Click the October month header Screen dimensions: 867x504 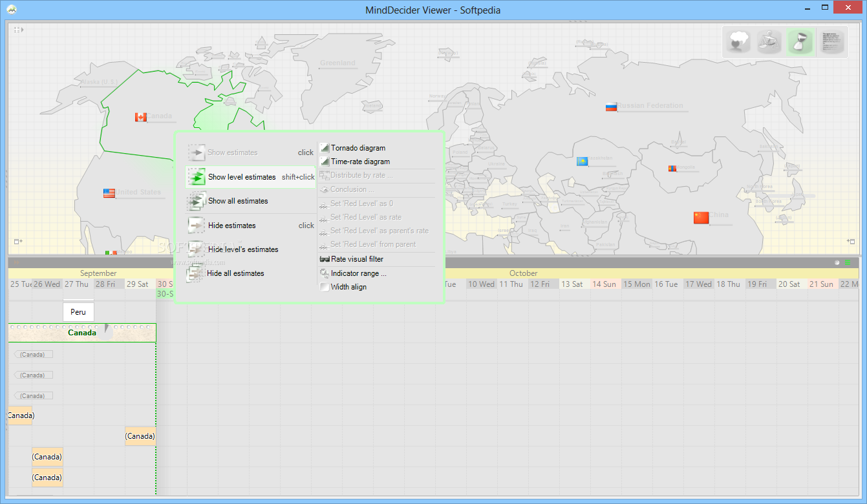point(524,273)
